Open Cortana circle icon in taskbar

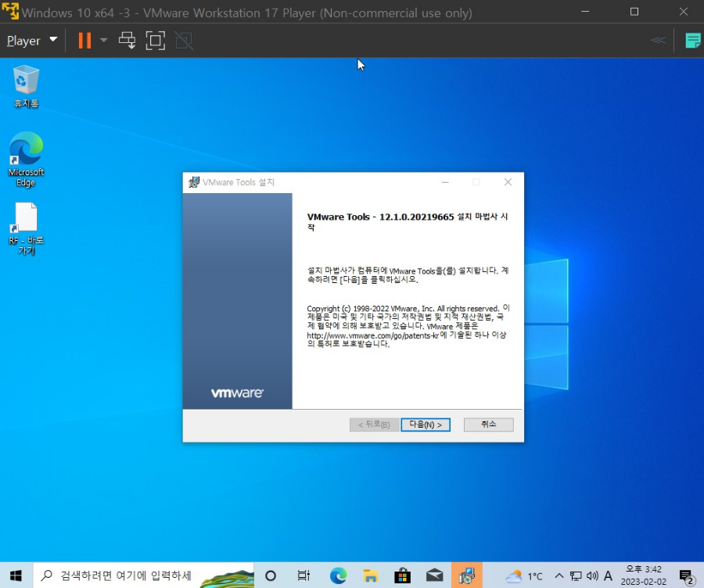pyautogui.click(x=271, y=575)
